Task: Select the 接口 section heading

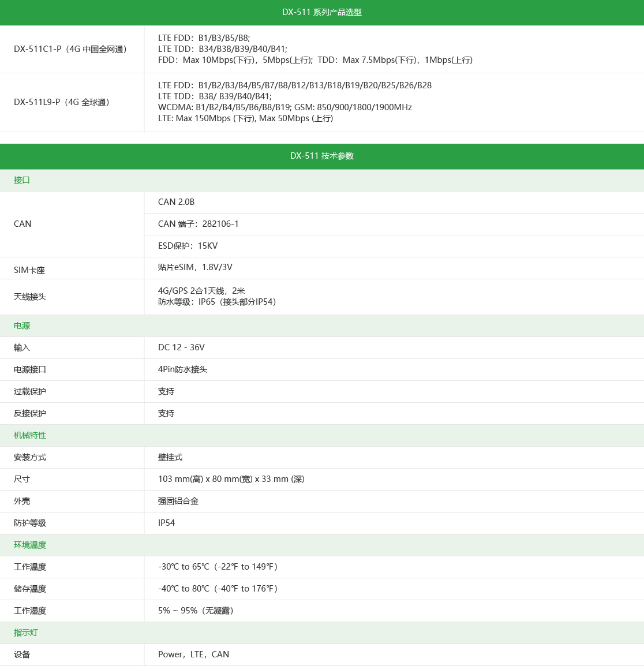Action: (x=22, y=180)
